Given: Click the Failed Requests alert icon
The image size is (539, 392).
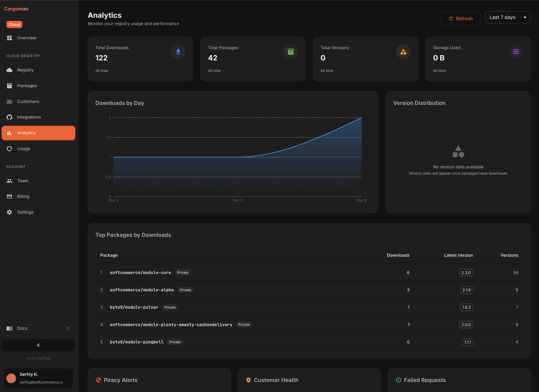Looking at the screenshot, I should (x=398, y=380).
